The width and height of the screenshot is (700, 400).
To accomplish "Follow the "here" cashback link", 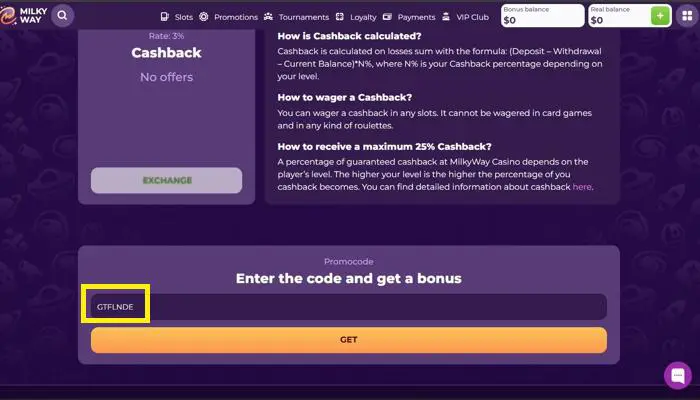I will 582,187.
